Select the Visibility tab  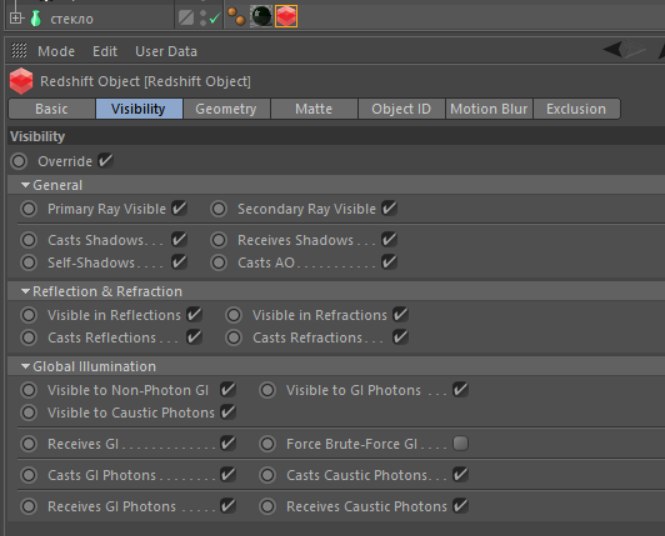(139, 109)
